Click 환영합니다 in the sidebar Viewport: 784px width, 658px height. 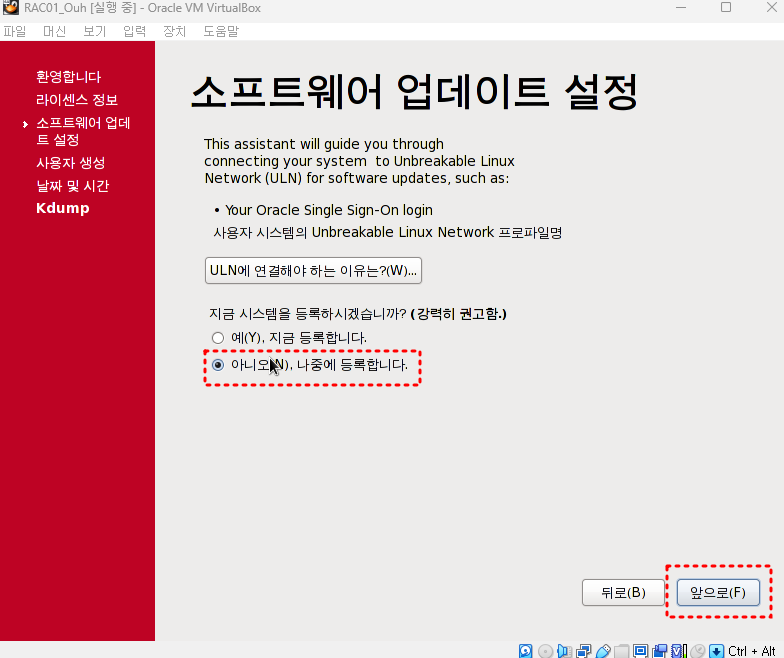point(68,76)
